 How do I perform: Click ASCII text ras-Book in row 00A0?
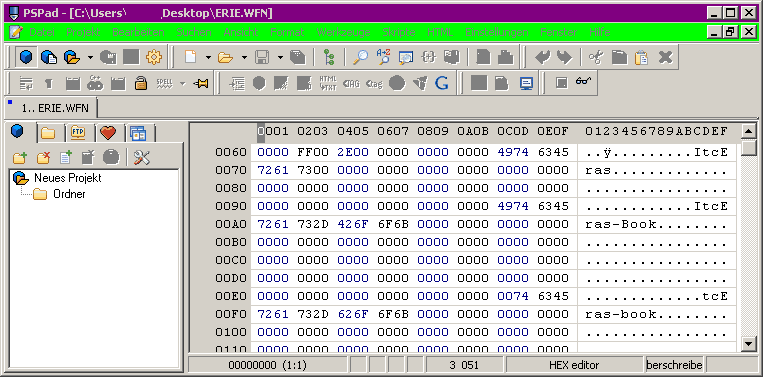tap(621, 224)
